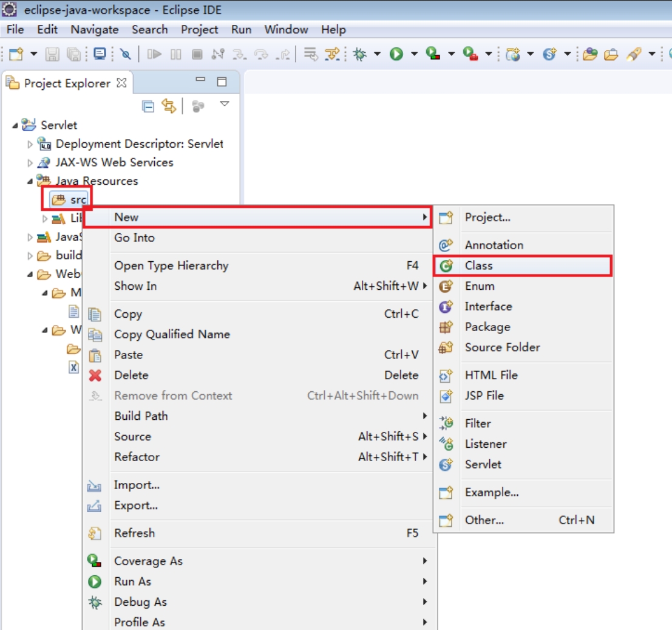Click the Refresh icon in context menu

[95, 533]
